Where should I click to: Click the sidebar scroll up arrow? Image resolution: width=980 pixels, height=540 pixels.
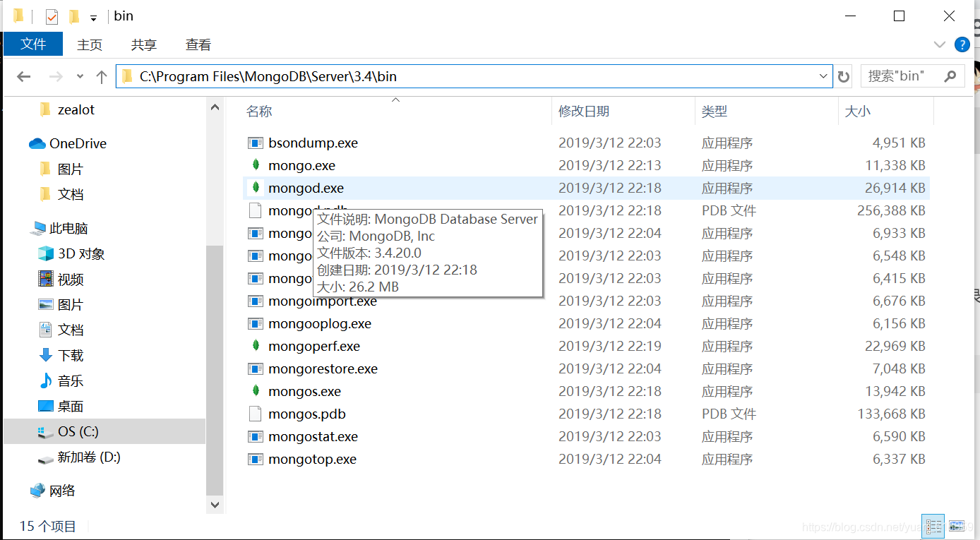tap(215, 107)
